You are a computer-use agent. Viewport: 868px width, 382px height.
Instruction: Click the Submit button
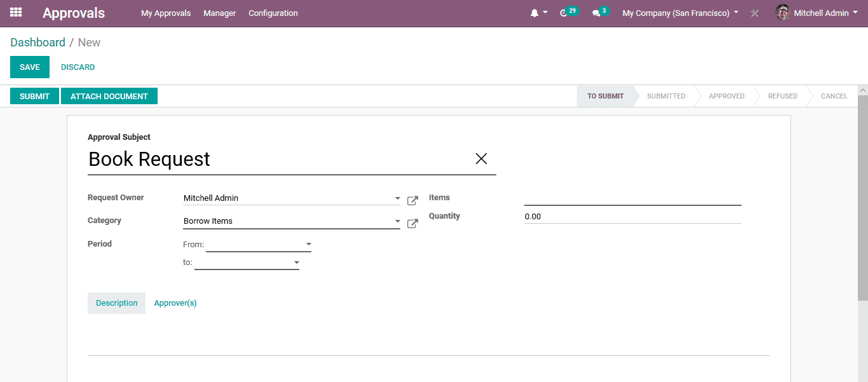(x=34, y=96)
